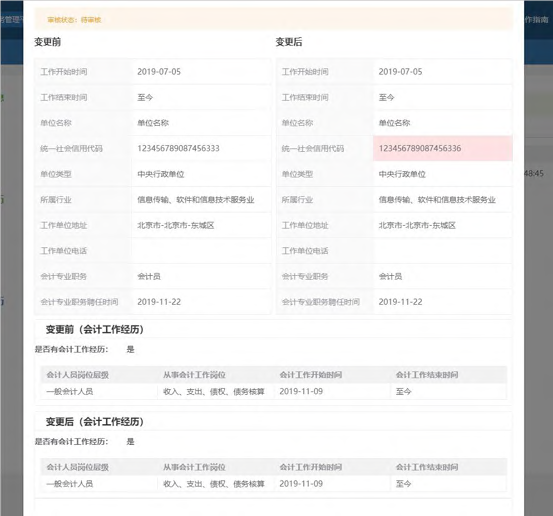The width and height of the screenshot is (553, 516).
Task: Click 从事会计工作岗位 column header in 变更后 experience table
Action: tap(194, 467)
